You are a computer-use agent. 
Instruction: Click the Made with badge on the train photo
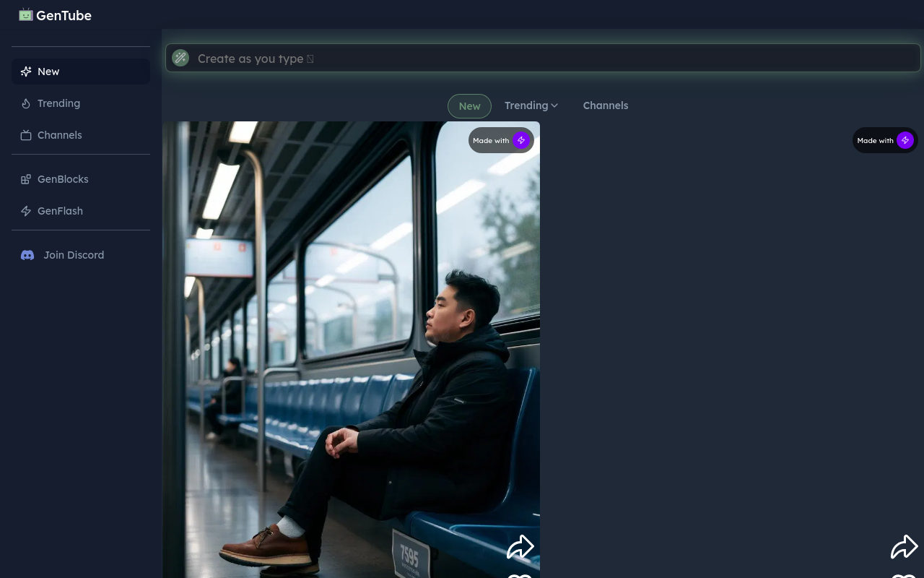click(501, 140)
